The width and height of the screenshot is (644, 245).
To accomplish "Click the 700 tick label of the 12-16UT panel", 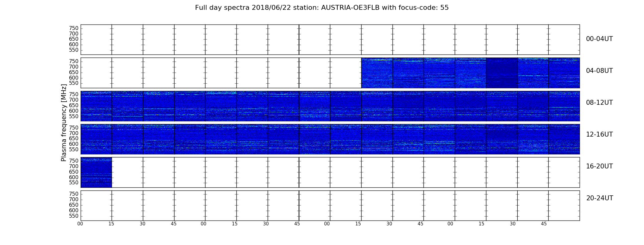I will click(x=74, y=133).
